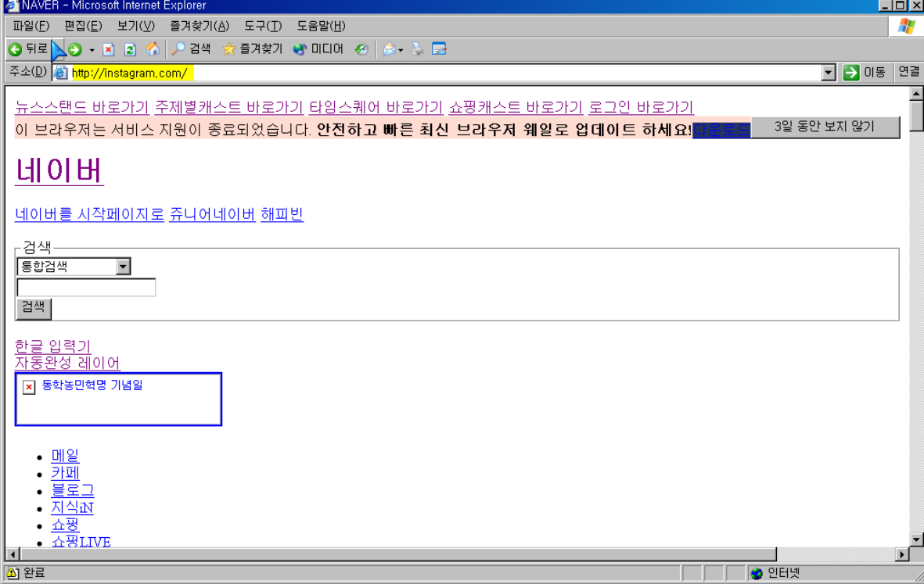
Task: Click the History icon in toolbar
Action: point(361,49)
